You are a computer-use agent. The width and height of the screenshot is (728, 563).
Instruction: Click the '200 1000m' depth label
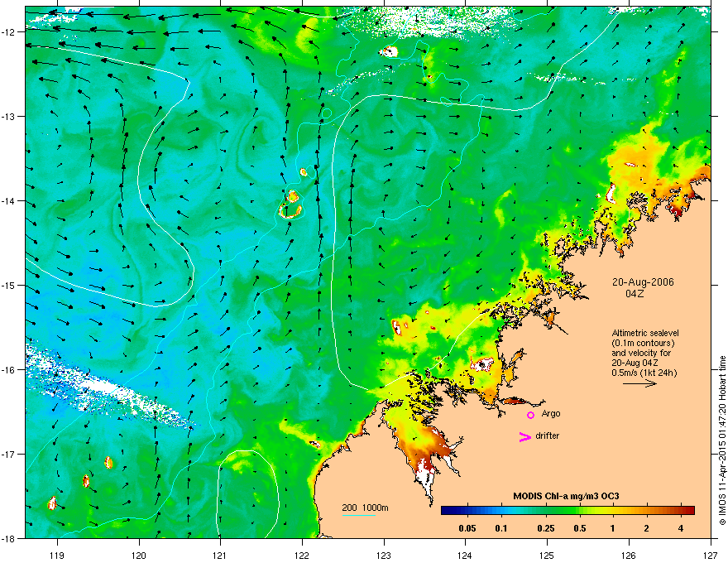[x=365, y=508]
